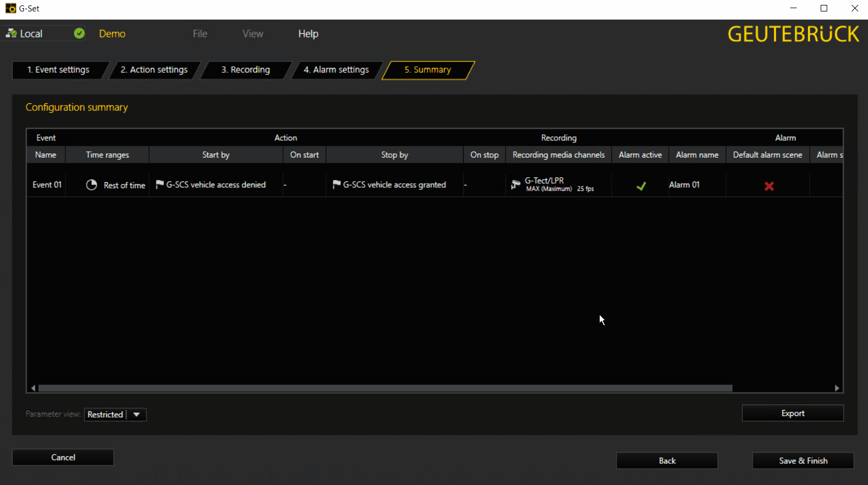Click G-SCS vehicle access granted text
The height and width of the screenshot is (485, 868).
[395, 185]
